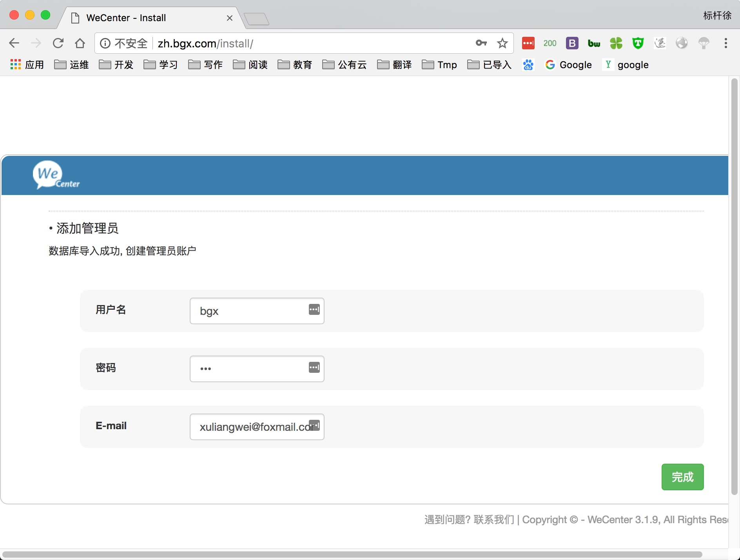Open saved password key icon in address bar
This screenshot has height=560, width=740.
click(x=481, y=43)
